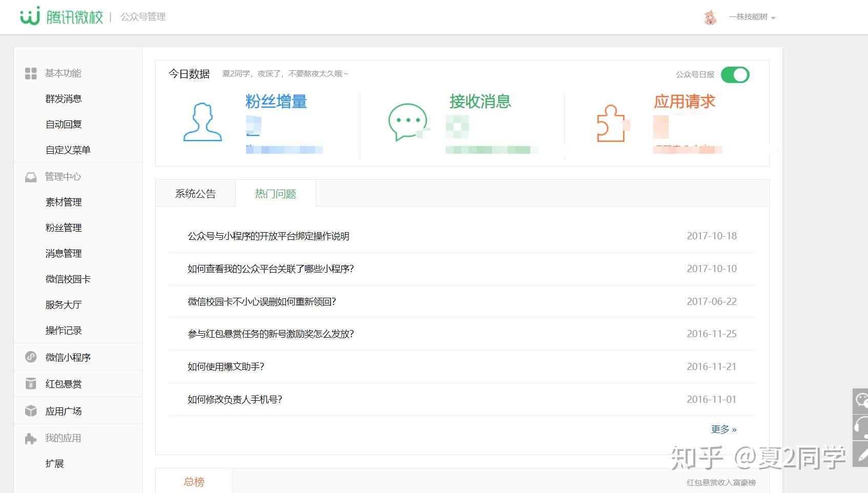Open 扩展 in sidebar
Viewport: 868px width, 493px height.
click(x=54, y=464)
